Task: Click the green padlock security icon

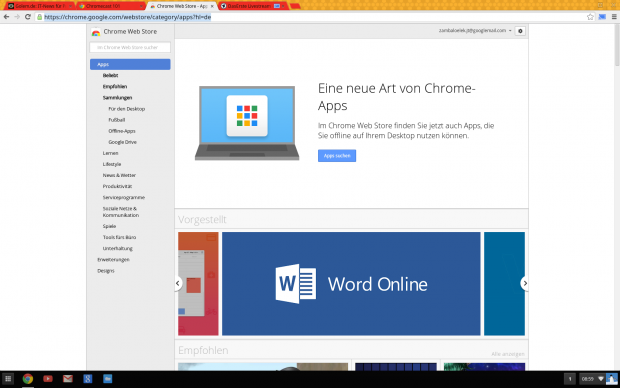Action: (40, 17)
